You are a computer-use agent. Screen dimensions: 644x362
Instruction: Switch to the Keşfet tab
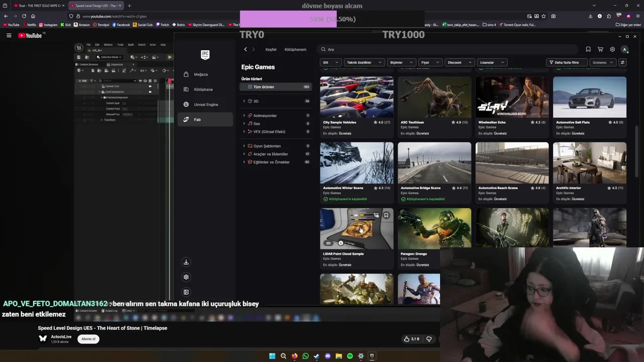coord(271,49)
